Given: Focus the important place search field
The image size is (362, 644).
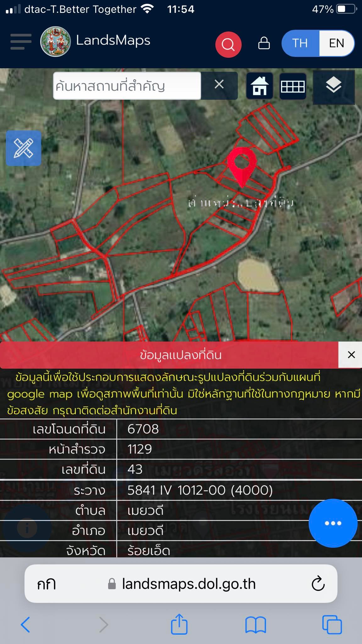Looking at the screenshot, I should (127, 86).
